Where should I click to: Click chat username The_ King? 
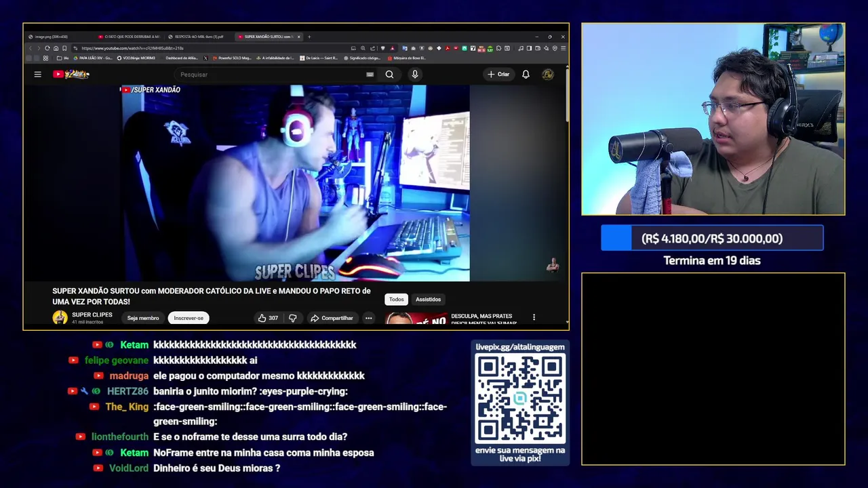127,407
